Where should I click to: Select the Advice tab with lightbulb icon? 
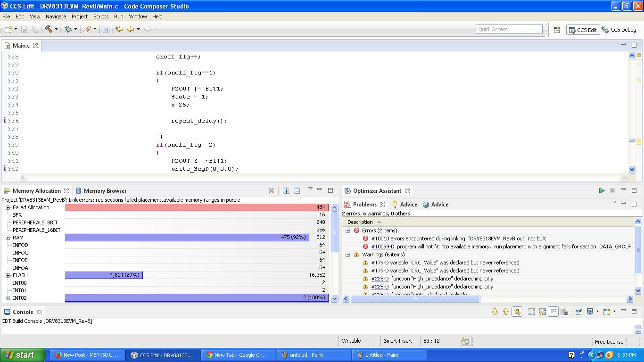405,205
